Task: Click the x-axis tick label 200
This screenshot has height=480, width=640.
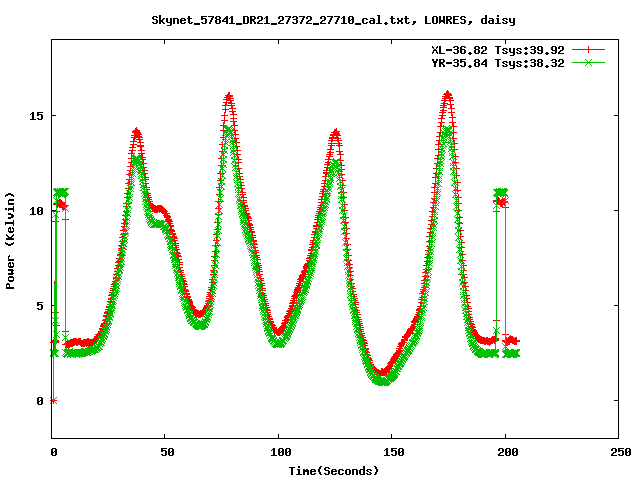Action: point(507,452)
